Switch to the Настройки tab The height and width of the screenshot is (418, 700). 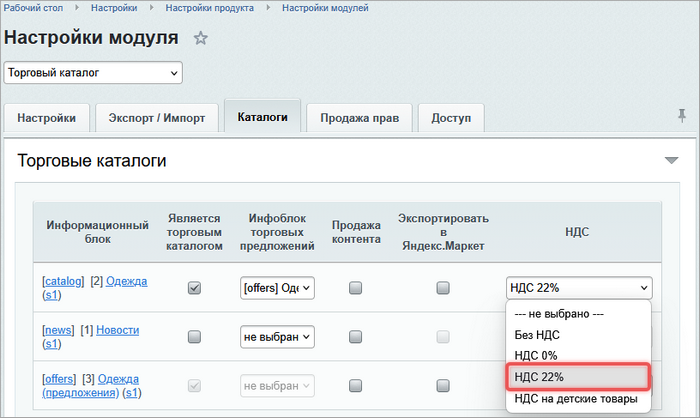46,118
